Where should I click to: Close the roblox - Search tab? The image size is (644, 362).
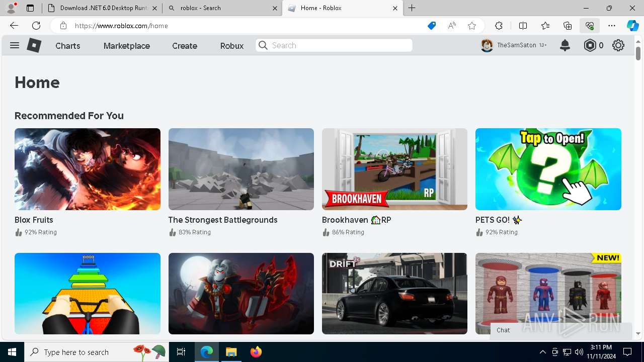point(275,8)
